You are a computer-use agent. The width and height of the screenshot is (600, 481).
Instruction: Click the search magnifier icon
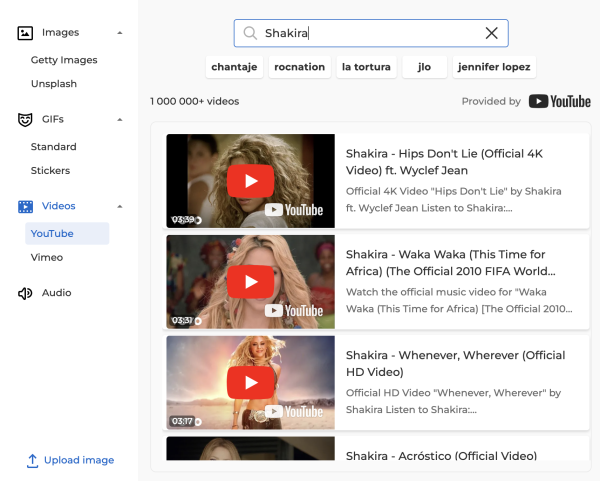(250, 33)
